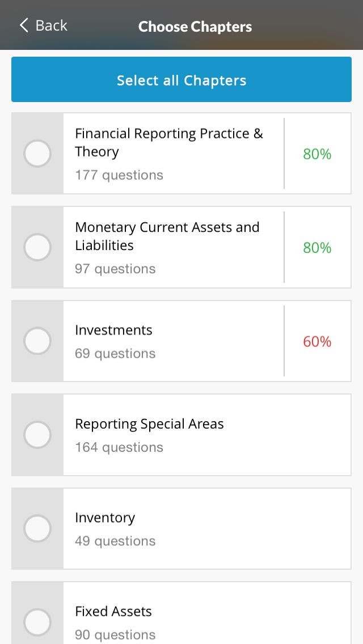The image size is (363, 644).
Task: Select the Fixed Assets chapter radio button
Action: [x=37, y=622]
